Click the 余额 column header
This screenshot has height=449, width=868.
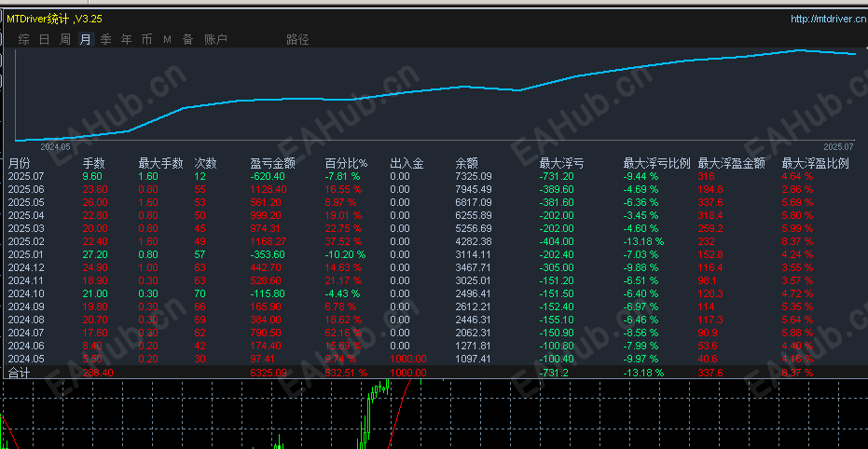(x=467, y=163)
